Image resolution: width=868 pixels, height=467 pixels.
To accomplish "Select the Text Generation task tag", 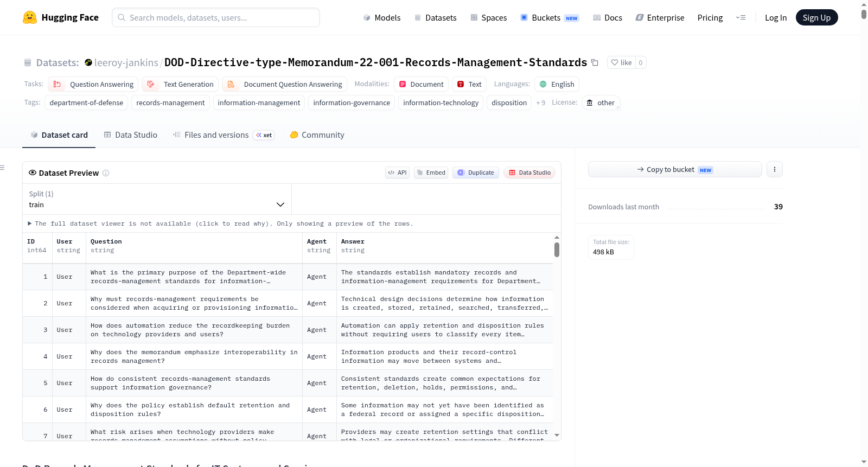I will point(180,84).
